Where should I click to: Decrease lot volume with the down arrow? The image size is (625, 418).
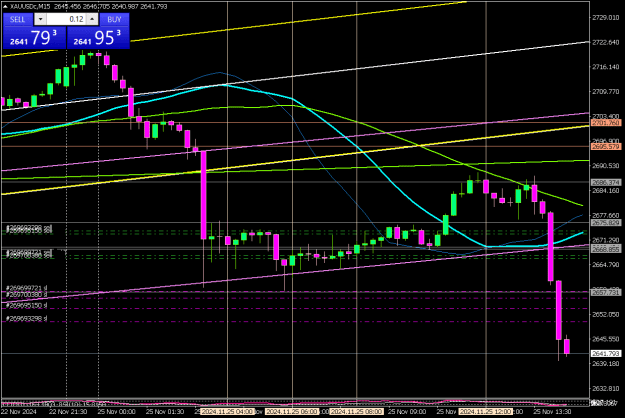click(x=40, y=19)
